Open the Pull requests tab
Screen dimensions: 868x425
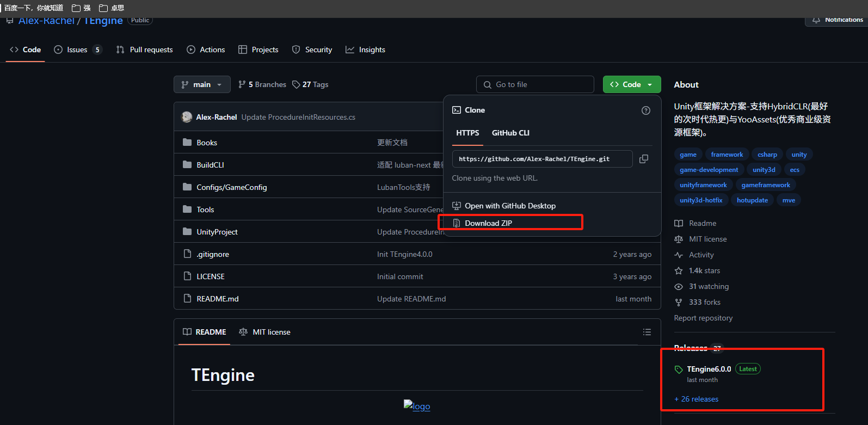coord(145,50)
